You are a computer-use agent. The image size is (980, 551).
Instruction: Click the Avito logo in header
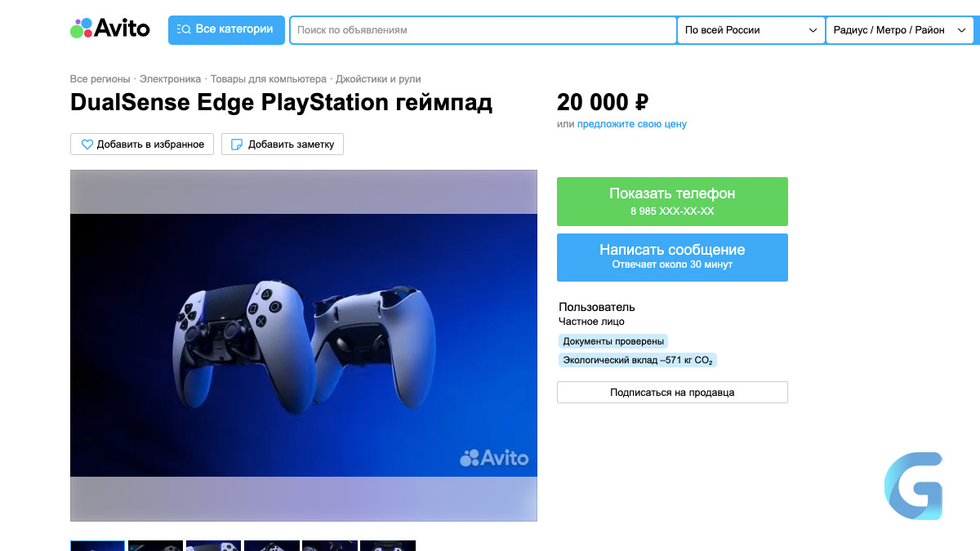pos(110,29)
